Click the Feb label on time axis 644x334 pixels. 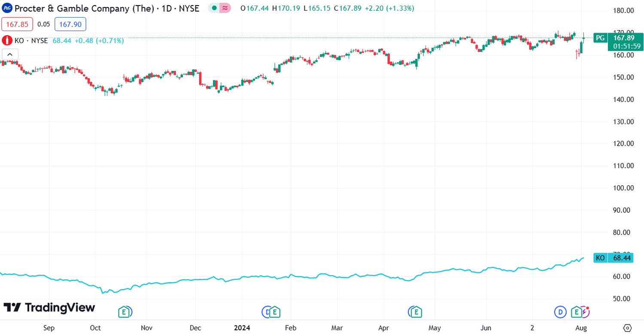click(291, 328)
